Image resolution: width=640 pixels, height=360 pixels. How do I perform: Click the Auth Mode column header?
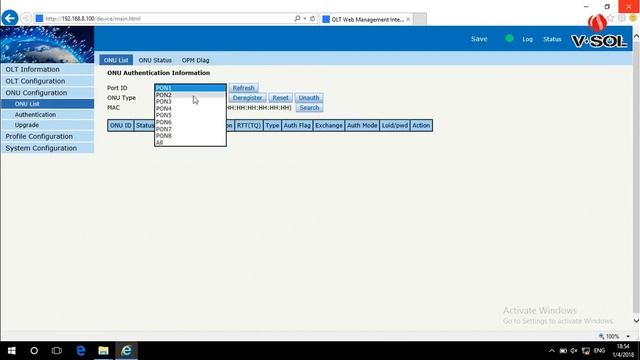click(362, 126)
